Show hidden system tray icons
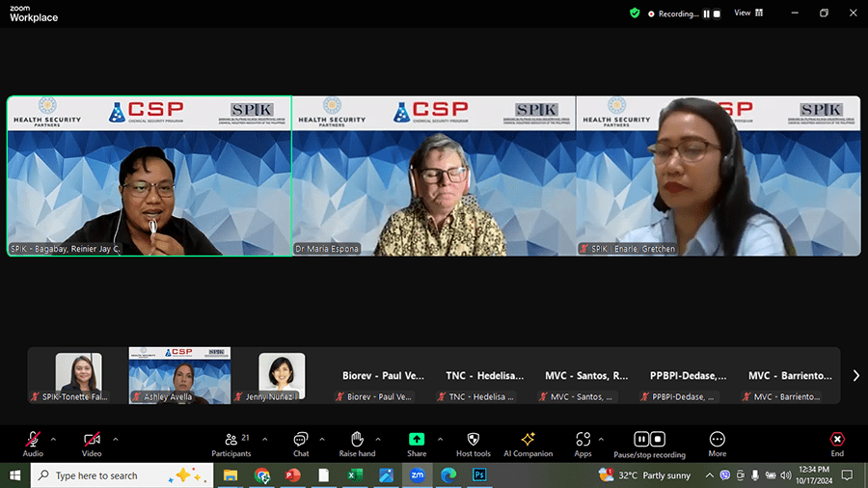The image size is (868, 488). (x=709, y=475)
